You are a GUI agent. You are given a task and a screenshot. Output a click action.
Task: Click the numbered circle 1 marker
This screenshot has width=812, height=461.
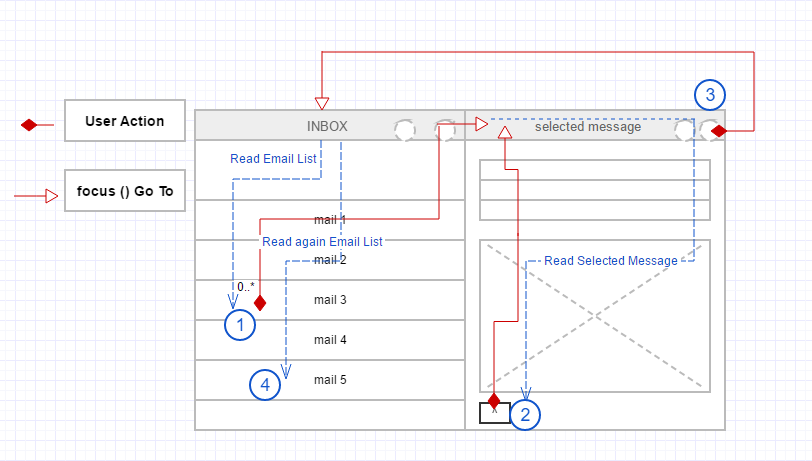coord(240,325)
